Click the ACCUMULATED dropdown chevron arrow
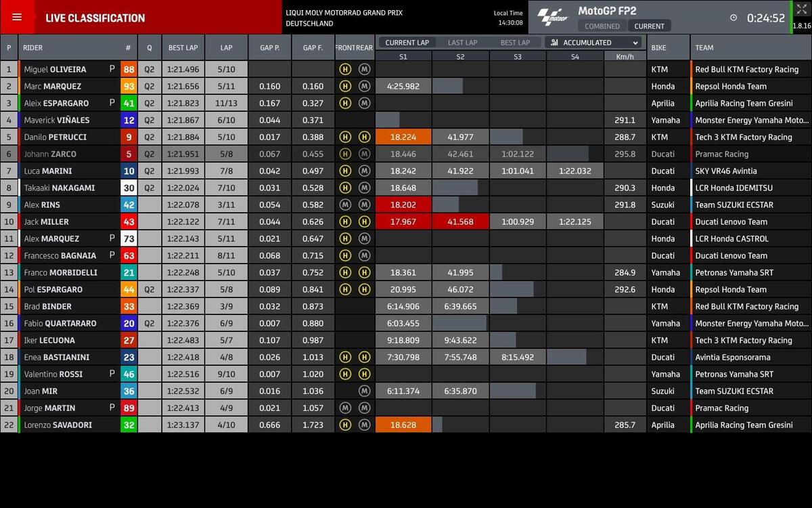Viewport: 812px width, 508px height. pyautogui.click(x=635, y=43)
